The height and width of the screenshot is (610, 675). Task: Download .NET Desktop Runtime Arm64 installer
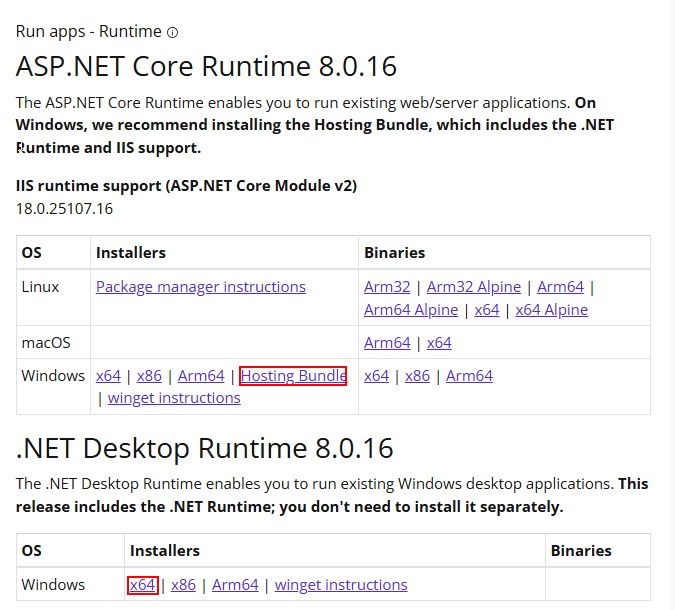pos(235,585)
